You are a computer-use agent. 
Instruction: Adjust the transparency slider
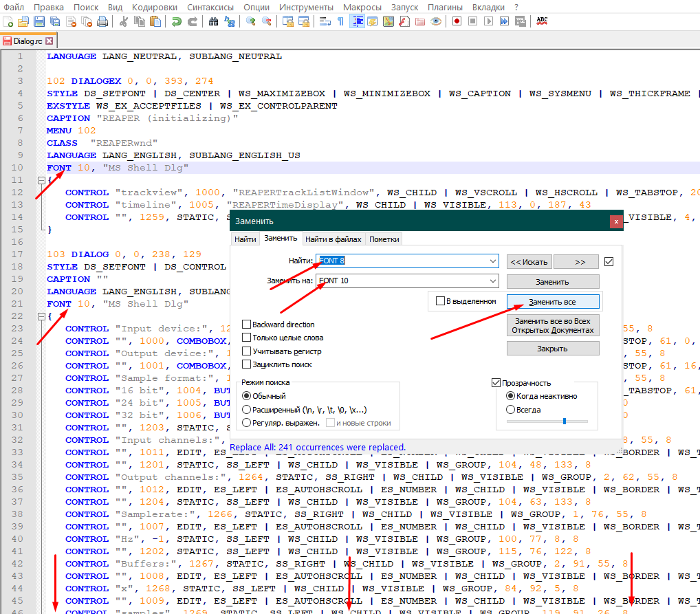click(564, 421)
